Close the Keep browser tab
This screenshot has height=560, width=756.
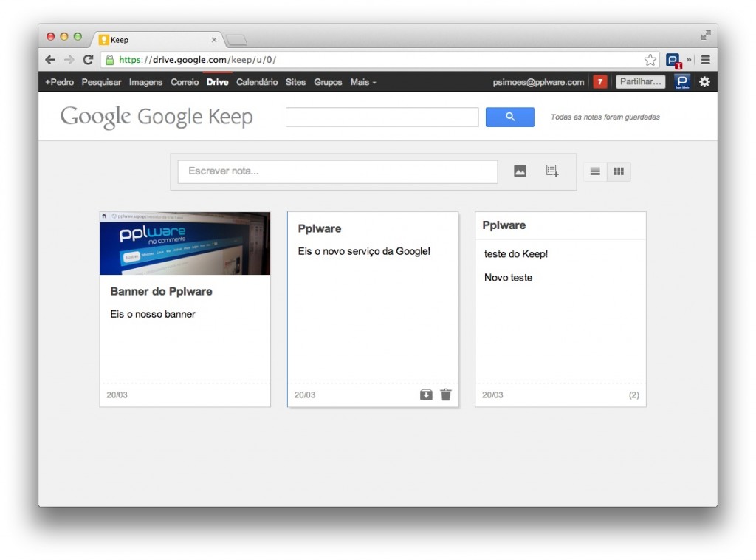[214, 40]
